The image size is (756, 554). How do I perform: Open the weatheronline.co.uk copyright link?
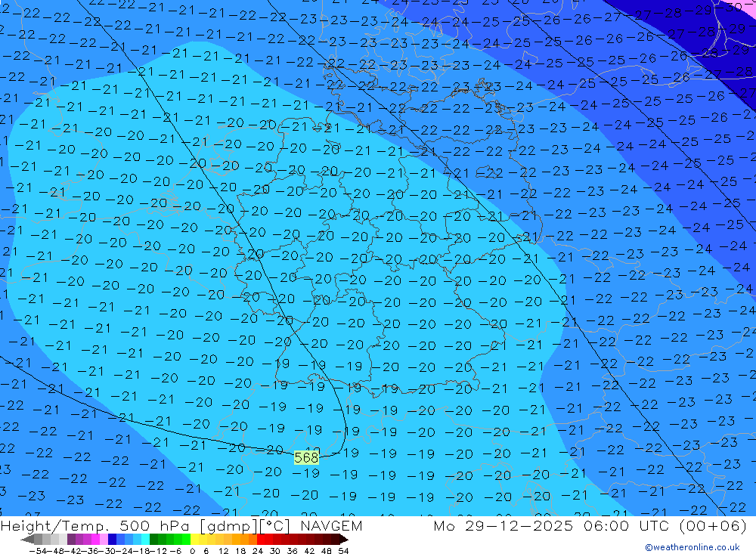point(692,547)
